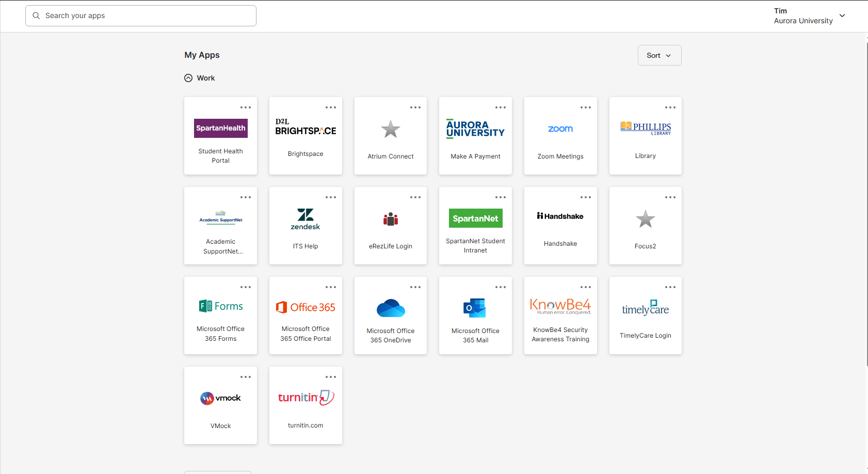Focus the Search your apps field
The height and width of the screenshot is (474, 868).
click(x=141, y=16)
